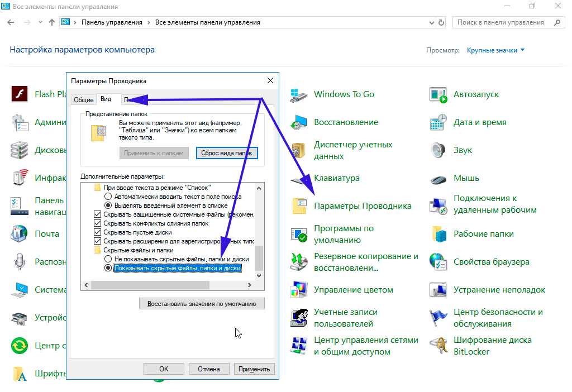Image resolution: width=572 pixels, height=392 pixels.
Task: Select Не показывать скрытые файлы radio
Action: [108, 259]
